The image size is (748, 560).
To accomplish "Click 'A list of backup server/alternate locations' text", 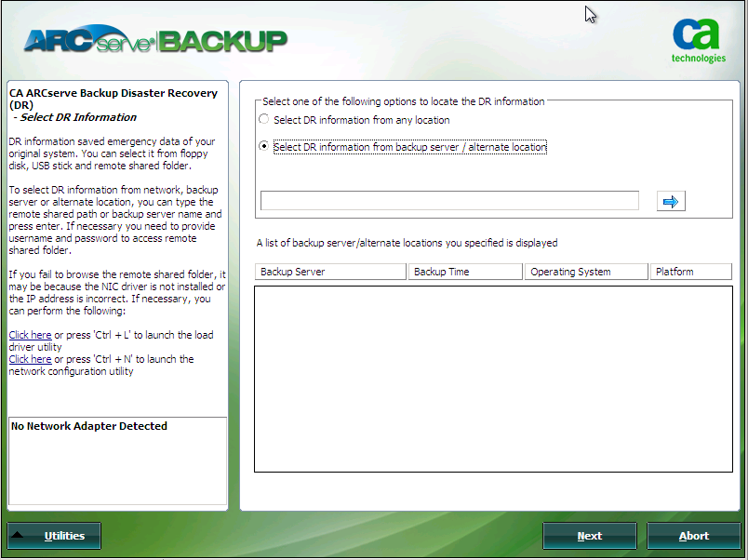I will coord(407,243).
